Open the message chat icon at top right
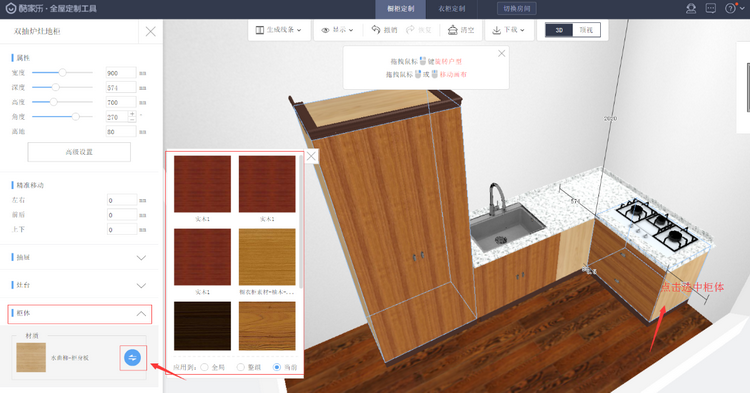 coord(711,9)
